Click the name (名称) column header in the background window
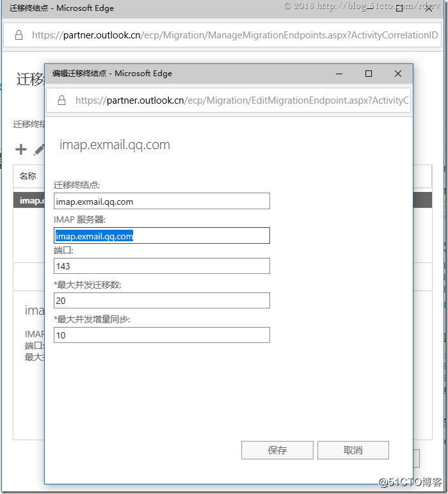448x494 pixels. [28, 176]
